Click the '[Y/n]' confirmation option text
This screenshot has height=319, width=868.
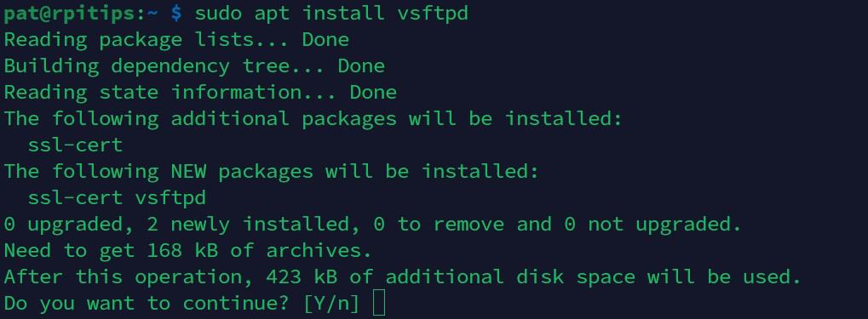(331, 304)
